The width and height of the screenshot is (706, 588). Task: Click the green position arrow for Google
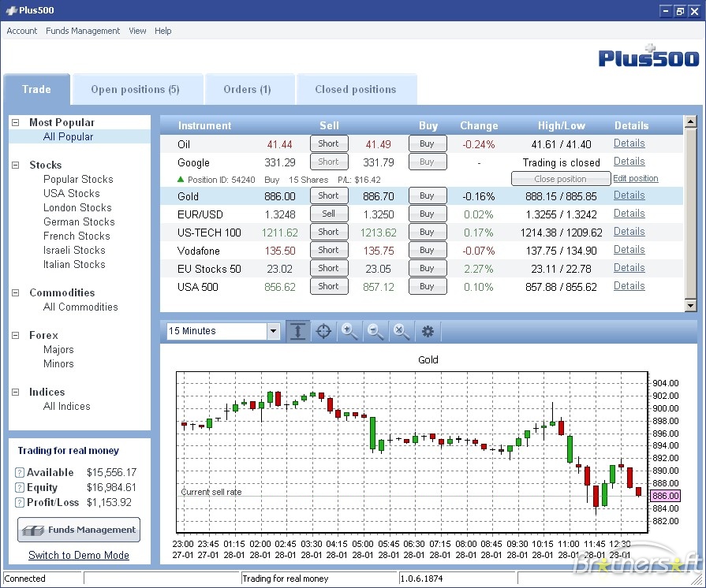[181, 179]
